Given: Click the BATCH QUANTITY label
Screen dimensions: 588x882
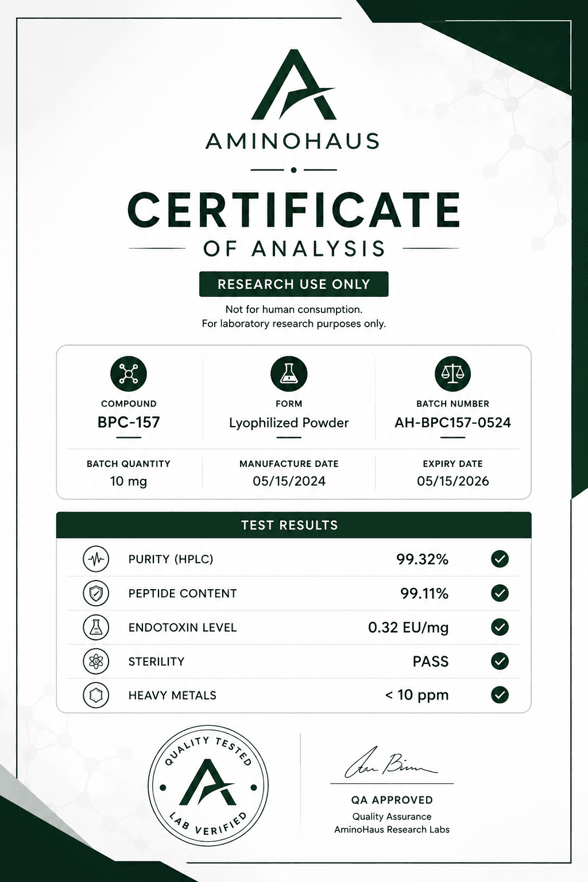Looking at the screenshot, I should 129,463.
